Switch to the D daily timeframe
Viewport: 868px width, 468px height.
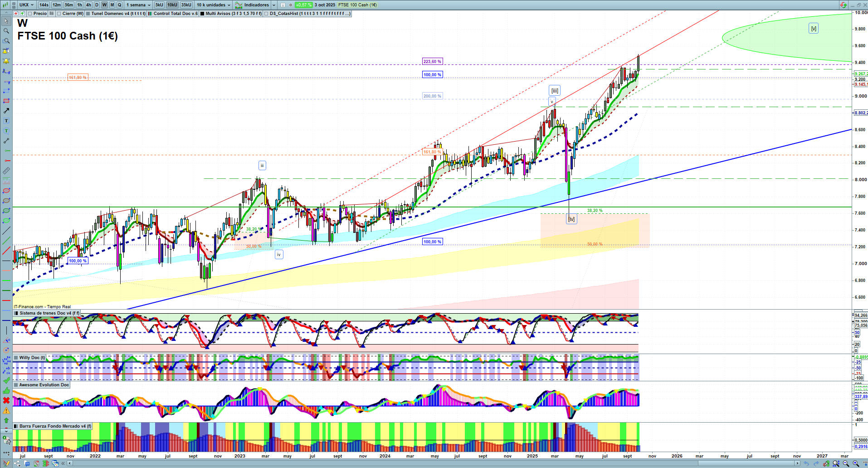pyautogui.click(x=97, y=5)
